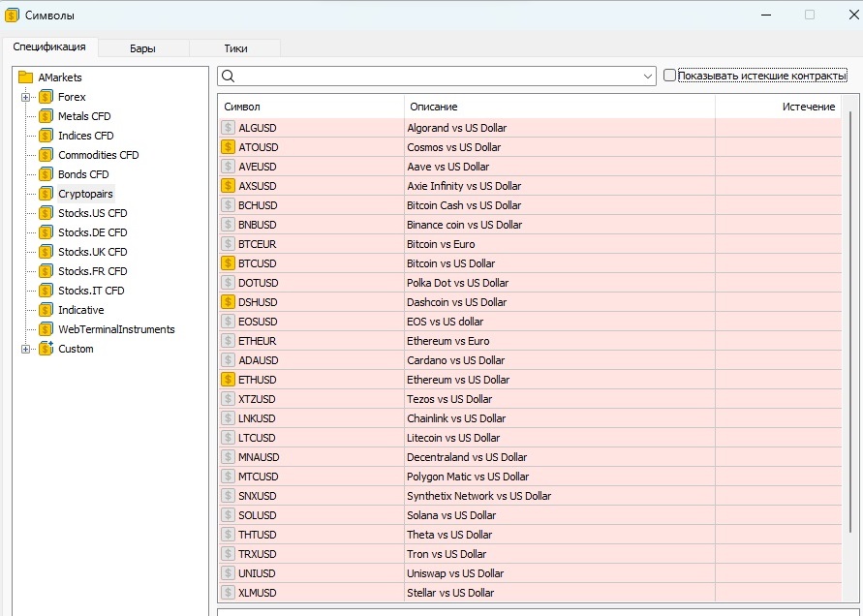Image resolution: width=863 pixels, height=616 pixels.
Task: Click into the symbol search field
Action: 438,76
